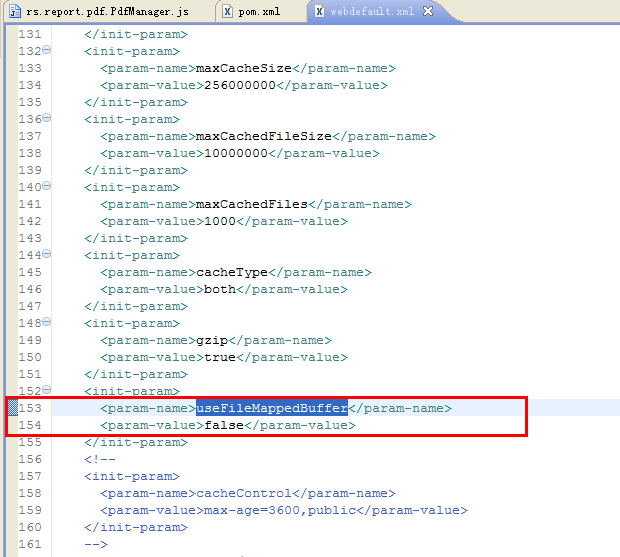This screenshot has width=620, height=557.
Task: Click the XML file icon on webdefault.xml tab
Action: click(x=319, y=11)
